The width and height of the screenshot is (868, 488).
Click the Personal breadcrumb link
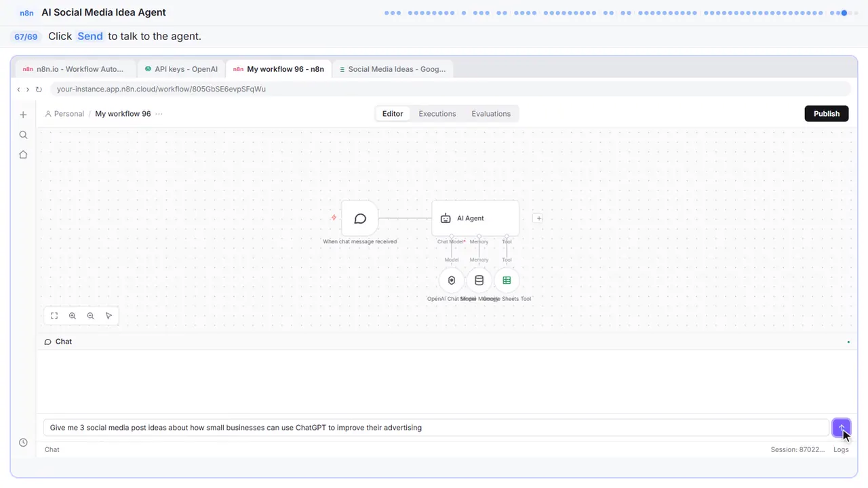(x=64, y=114)
